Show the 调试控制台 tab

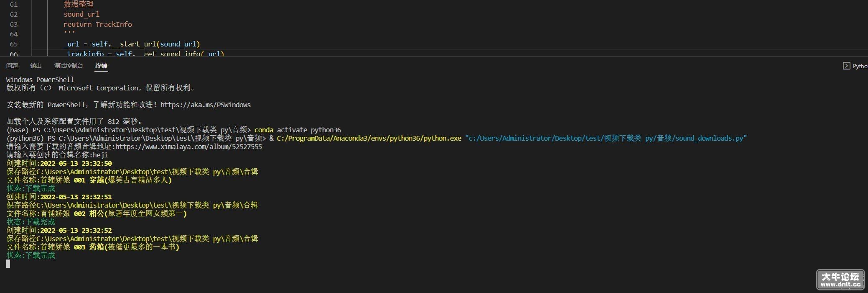pos(69,66)
